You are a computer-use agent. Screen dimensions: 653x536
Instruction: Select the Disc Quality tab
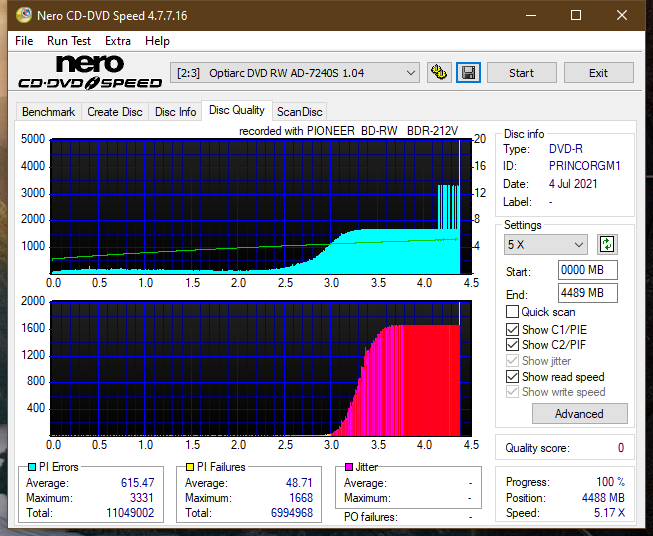coord(237,110)
